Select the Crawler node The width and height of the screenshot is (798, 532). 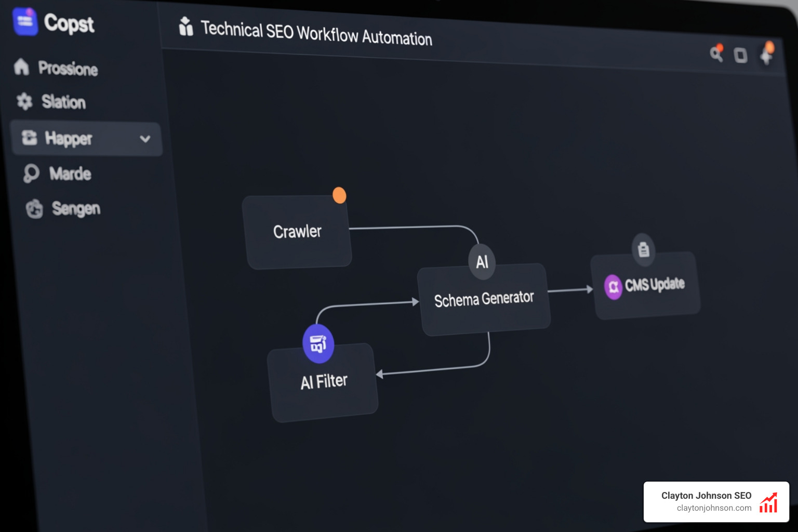click(x=298, y=232)
